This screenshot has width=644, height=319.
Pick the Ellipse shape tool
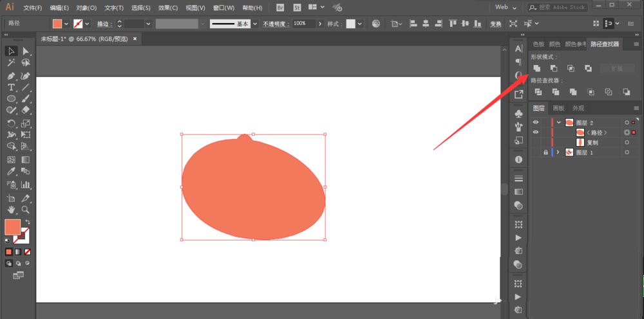pos(11,99)
